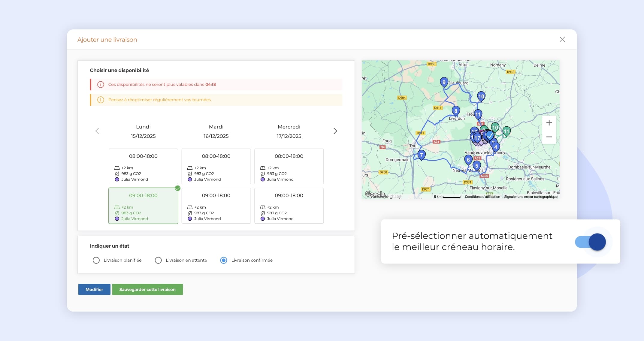
Task: Zoom in on the map
Action: pos(549,123)
